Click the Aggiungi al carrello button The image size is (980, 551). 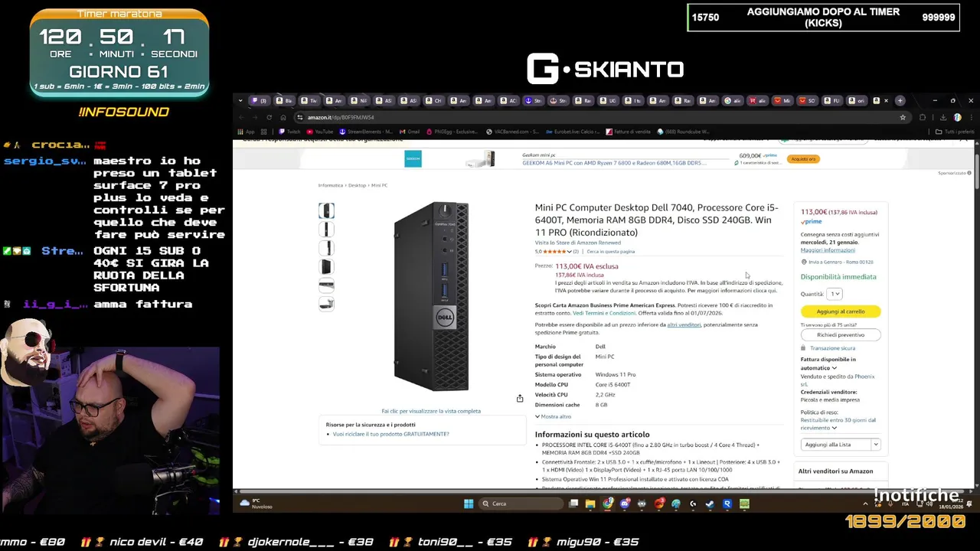841,311
